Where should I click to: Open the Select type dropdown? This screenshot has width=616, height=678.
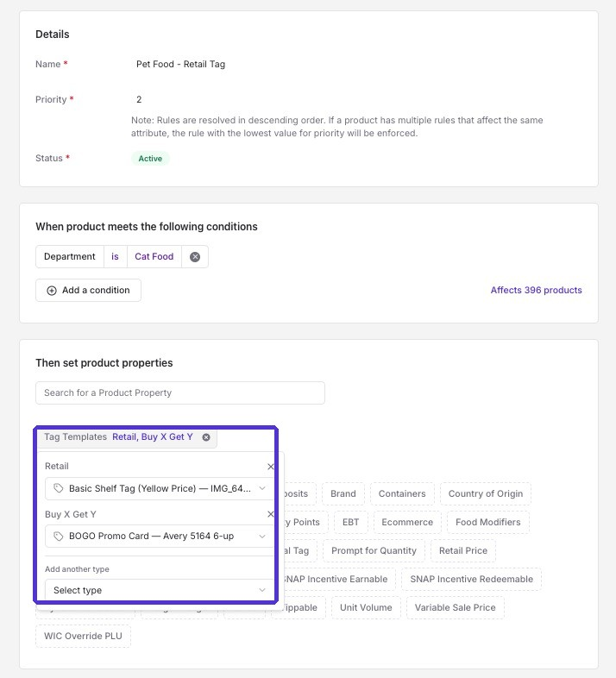tap(160, 590)
